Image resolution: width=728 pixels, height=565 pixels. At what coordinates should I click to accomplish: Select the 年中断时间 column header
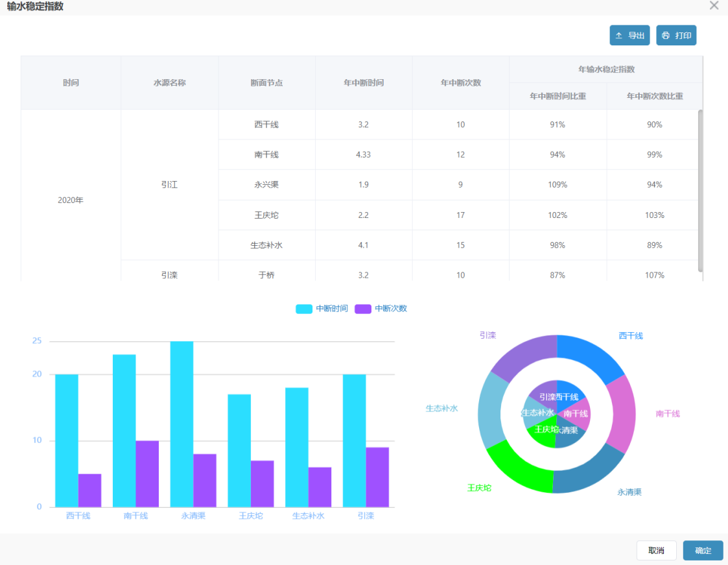tap(364, 82)
